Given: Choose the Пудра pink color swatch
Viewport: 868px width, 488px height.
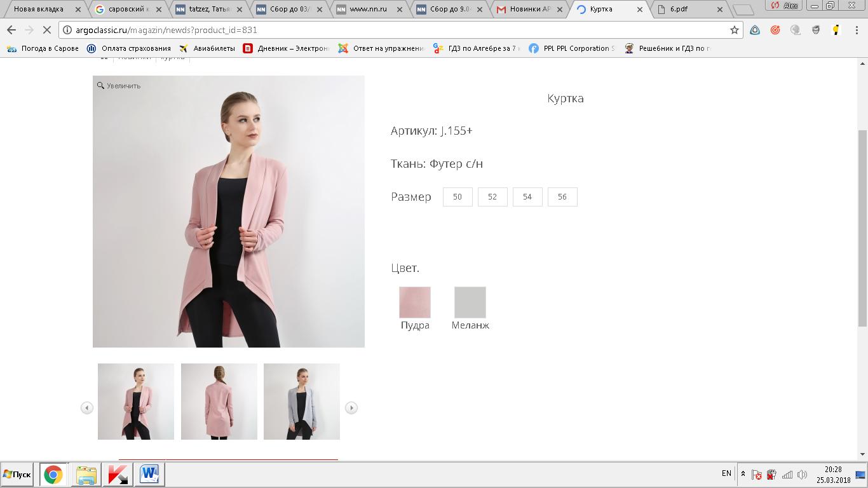Looking at the screenshot, I should pyautogui.click(x=415, y=302).
